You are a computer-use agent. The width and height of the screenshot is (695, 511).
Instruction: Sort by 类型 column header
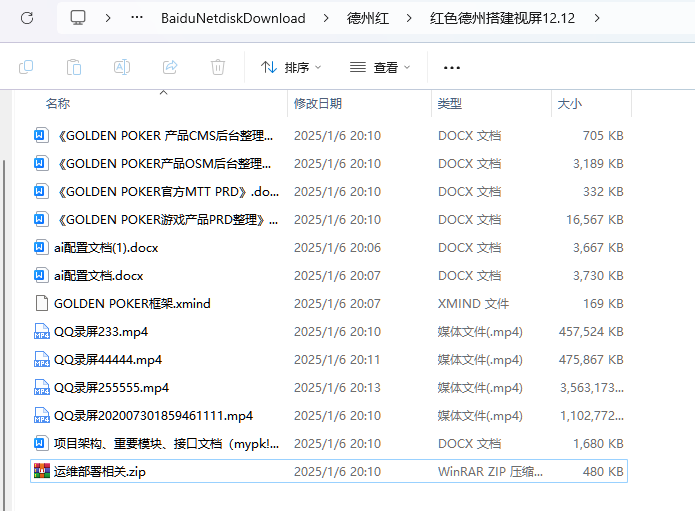450,104
